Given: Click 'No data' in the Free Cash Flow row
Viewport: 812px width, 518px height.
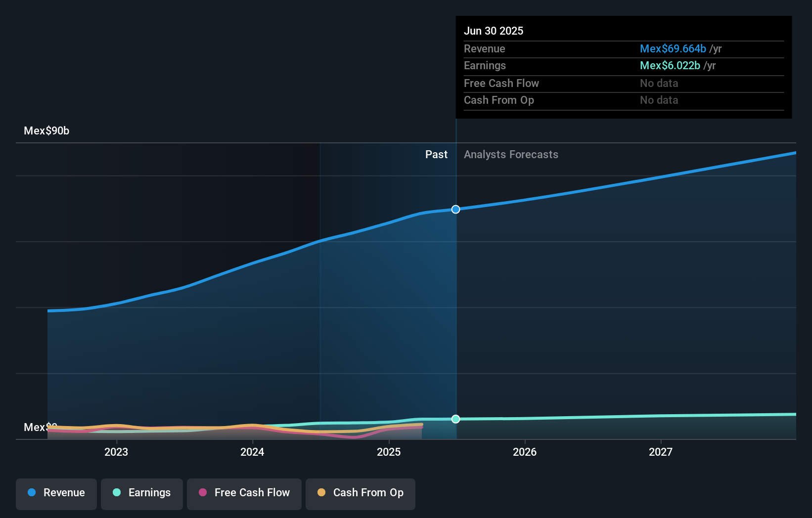Looking at the screenshot, I should tap(659, 84).
